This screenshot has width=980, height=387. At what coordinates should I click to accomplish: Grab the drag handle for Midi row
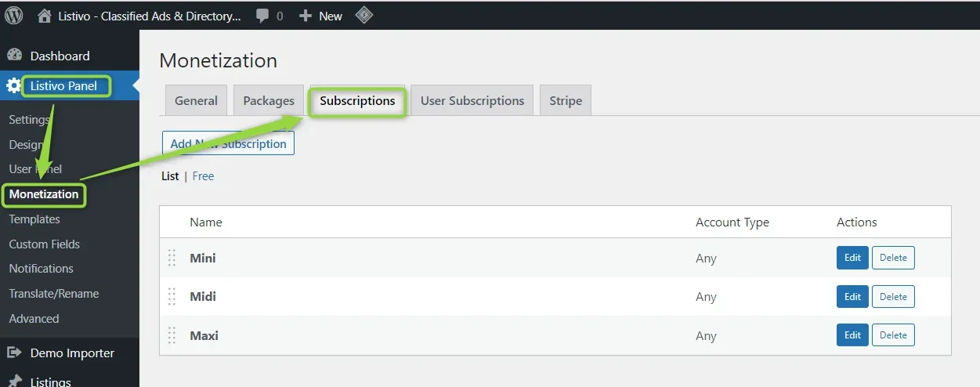(172, 296)
